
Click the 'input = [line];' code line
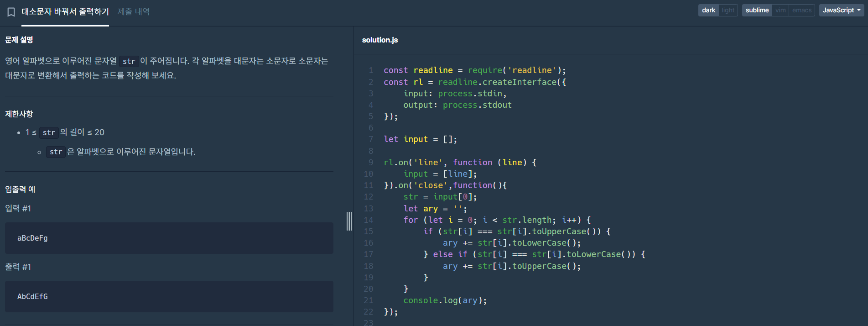point(440,174)
